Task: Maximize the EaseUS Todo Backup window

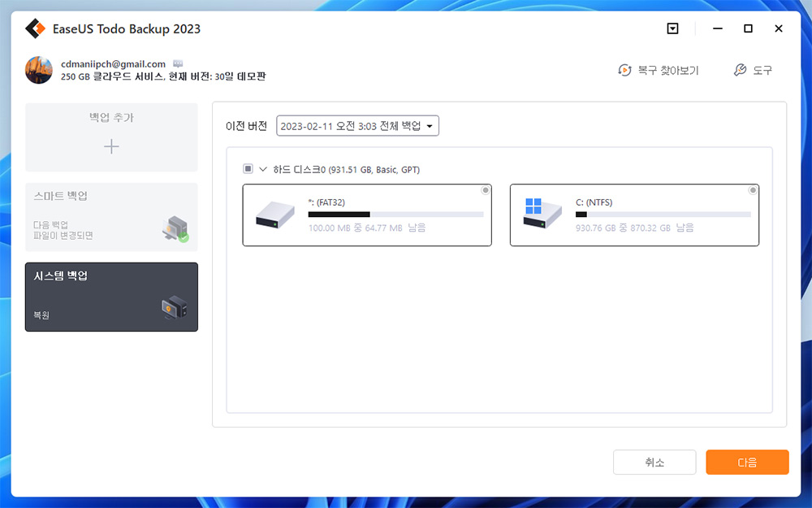Action: coord(748,28)
